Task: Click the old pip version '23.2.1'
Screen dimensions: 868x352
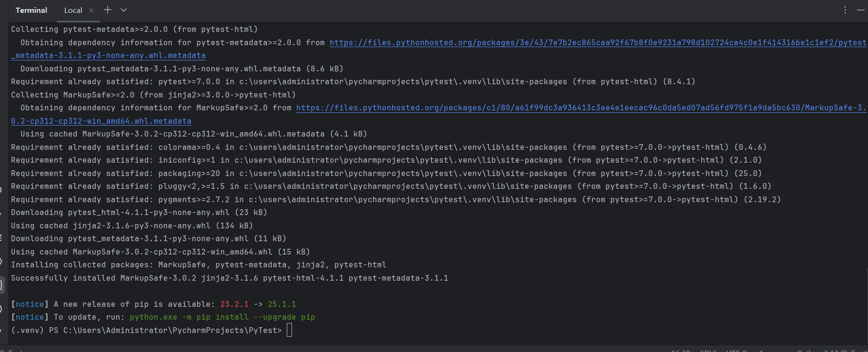Action: click(x=234, y=304)
